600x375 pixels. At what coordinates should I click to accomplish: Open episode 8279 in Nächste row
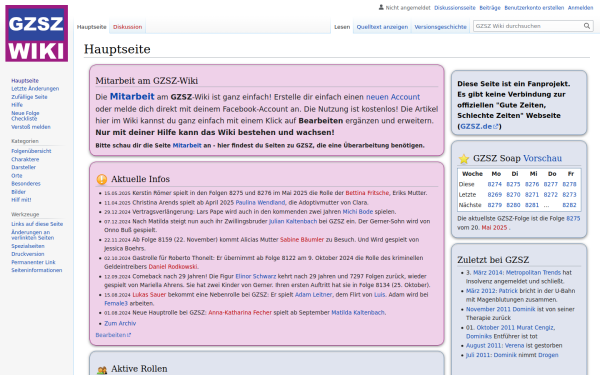pos(494,205)
